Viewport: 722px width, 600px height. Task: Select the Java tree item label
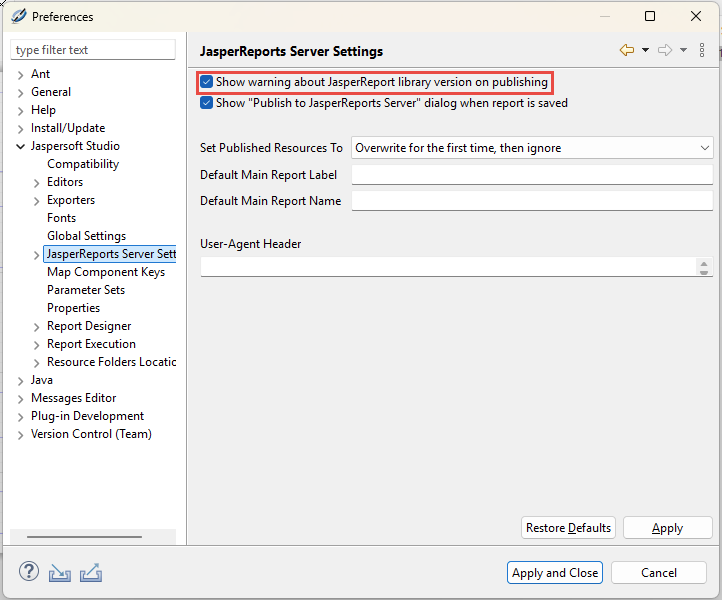pyautogui.click(x=41, y=380)
